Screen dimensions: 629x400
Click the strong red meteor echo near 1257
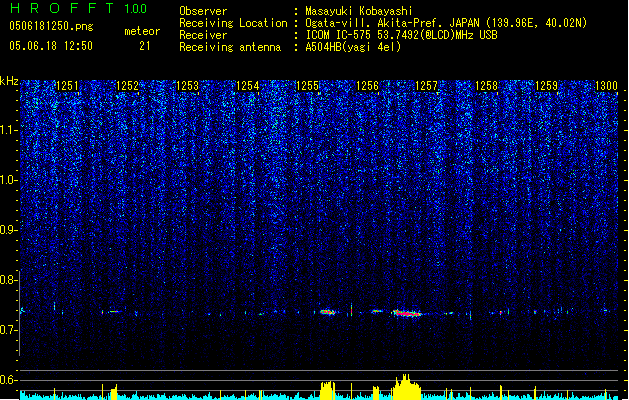tap(407, 313)
